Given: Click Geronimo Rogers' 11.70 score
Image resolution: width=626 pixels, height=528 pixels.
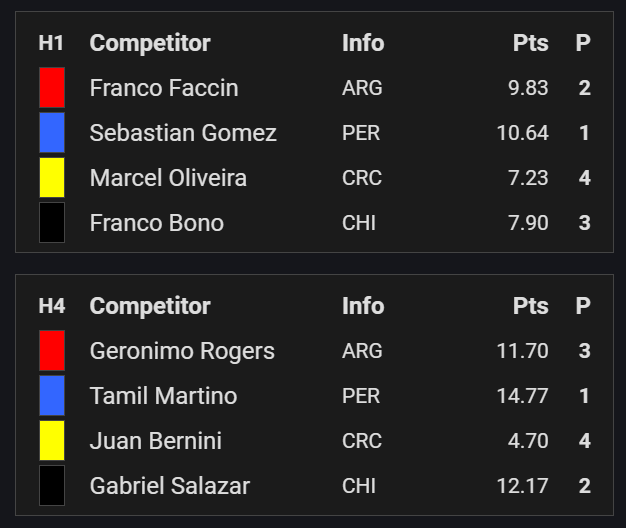Looking at the screenshot, I should pos(523,351).
